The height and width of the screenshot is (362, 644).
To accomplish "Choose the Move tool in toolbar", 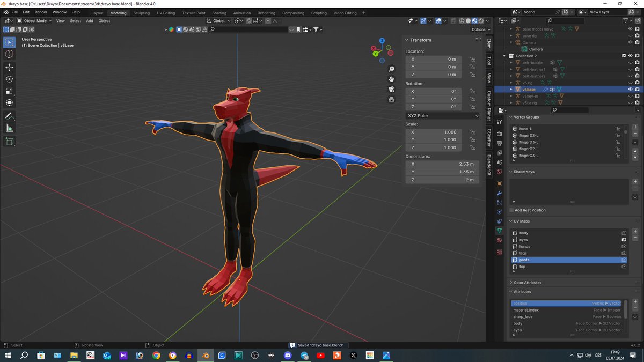I will (x=10, y=67).
